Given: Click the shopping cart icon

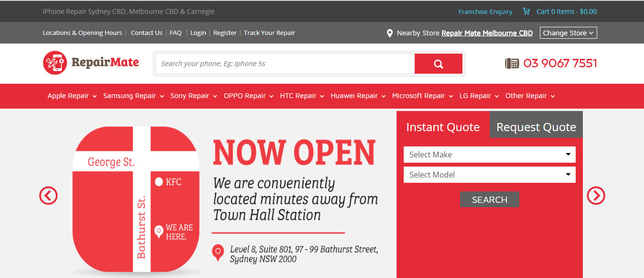Looking at the screenshot, I should tap(526, 11).
